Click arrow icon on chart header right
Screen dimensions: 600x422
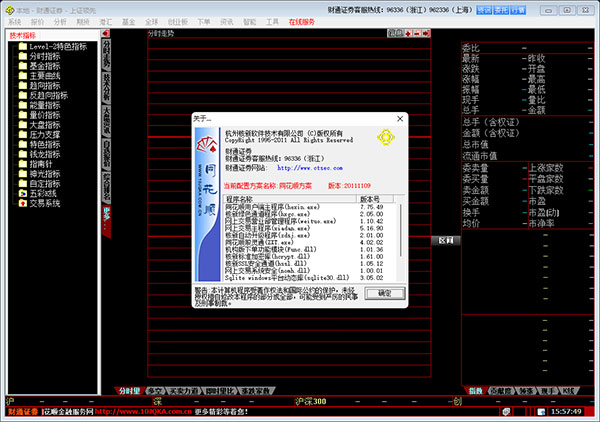[x=426, y=34]
